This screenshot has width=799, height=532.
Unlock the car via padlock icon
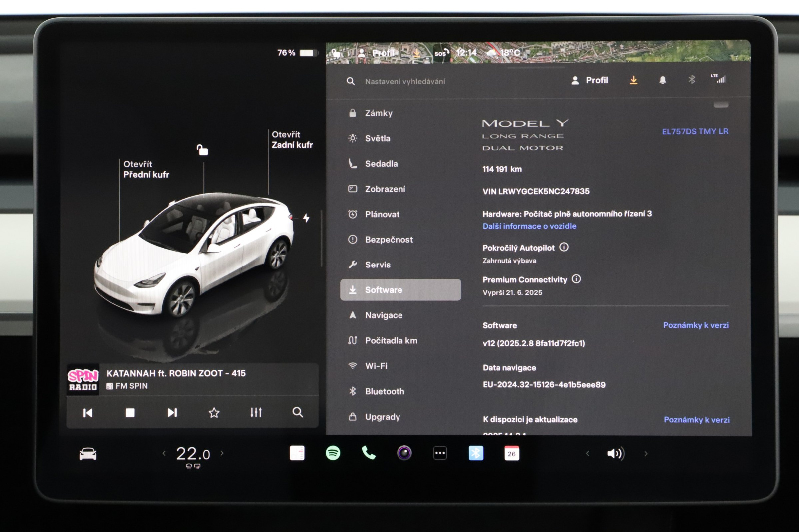202,149
